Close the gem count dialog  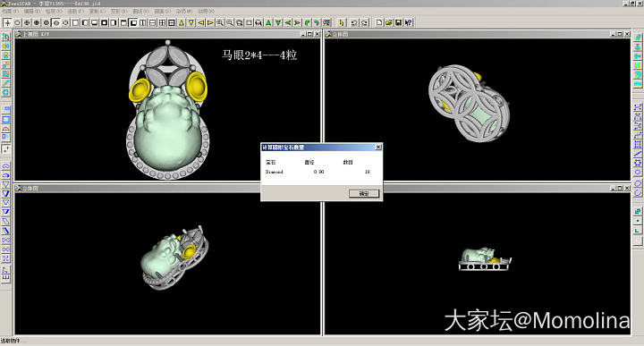378,147
